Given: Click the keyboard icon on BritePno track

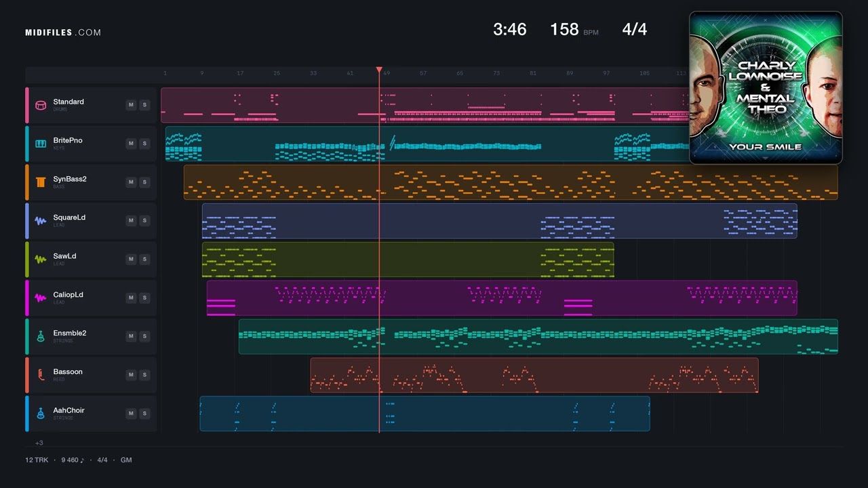Looking at the screenshot, I should (41, 144).
